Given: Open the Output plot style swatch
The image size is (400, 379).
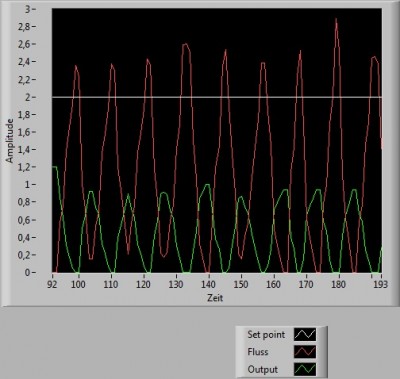Looking at the screenshot, I should coord(305,369).
